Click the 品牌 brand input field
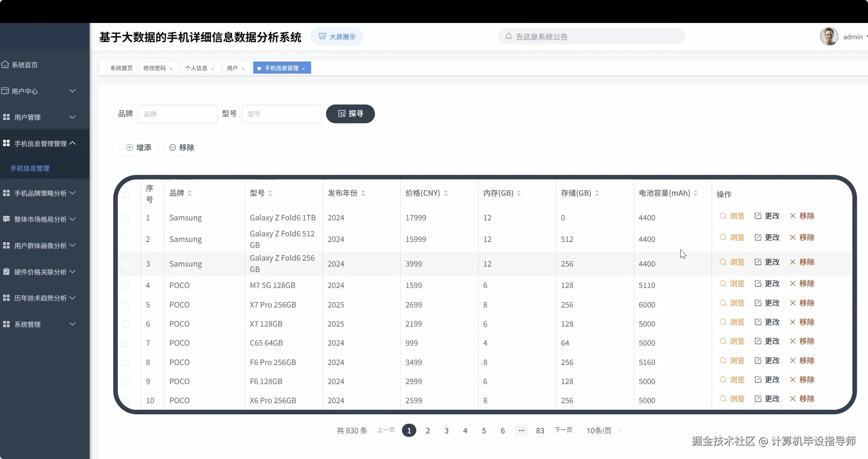This screenshot has height=459, width=868. point(178,114)
